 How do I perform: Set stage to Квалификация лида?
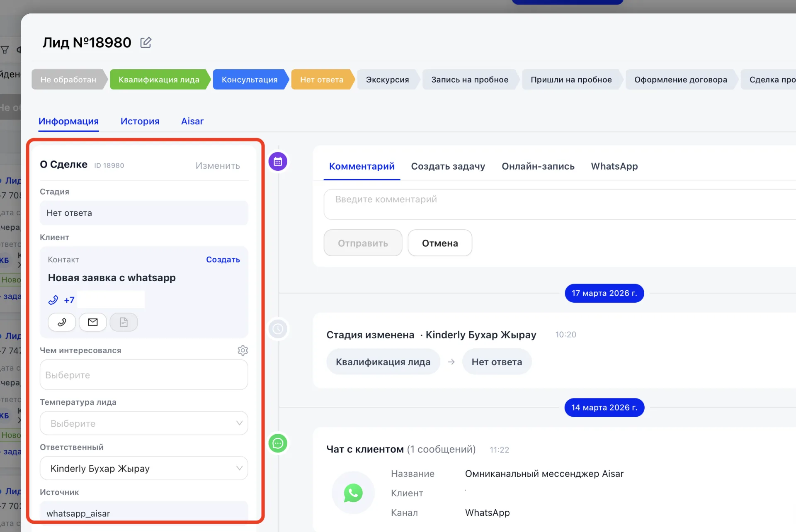point(159,80)
